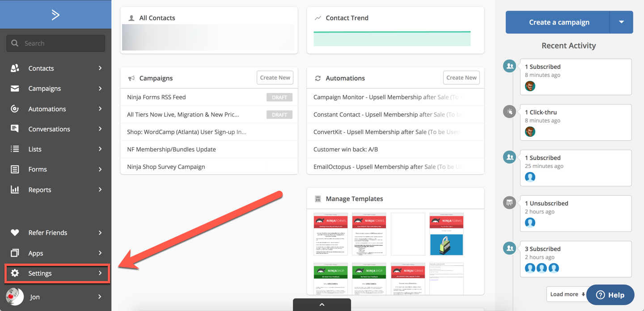The width and height of the screenshot is (644, 311).
Task: Open the Forms menu item
Action: [x=38, y=169]
